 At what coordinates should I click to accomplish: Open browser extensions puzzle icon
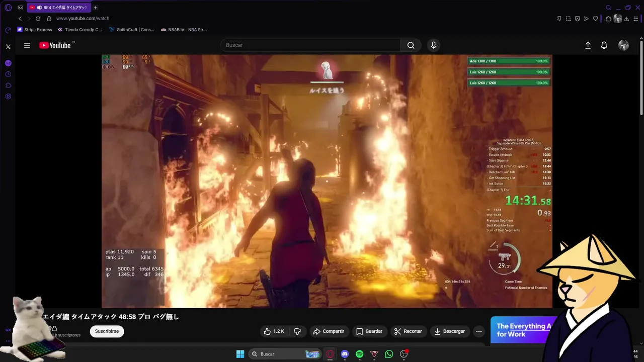[x=608, y=19]
